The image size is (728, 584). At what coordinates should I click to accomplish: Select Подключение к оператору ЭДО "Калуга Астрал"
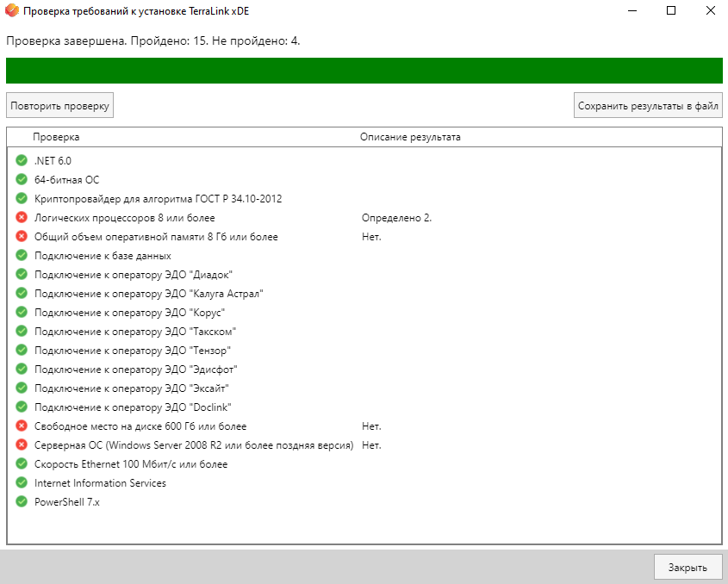pos(148,294)
